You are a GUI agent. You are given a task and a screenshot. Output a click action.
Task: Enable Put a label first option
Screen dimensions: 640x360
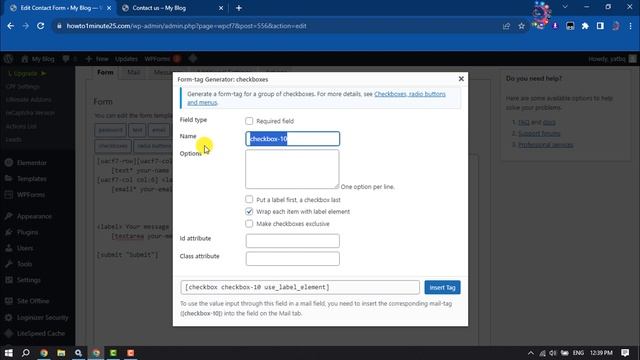pos(249,200)
